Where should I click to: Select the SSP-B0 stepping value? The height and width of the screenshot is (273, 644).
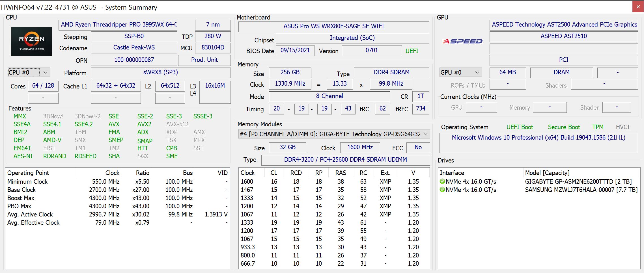pos(134,36)
